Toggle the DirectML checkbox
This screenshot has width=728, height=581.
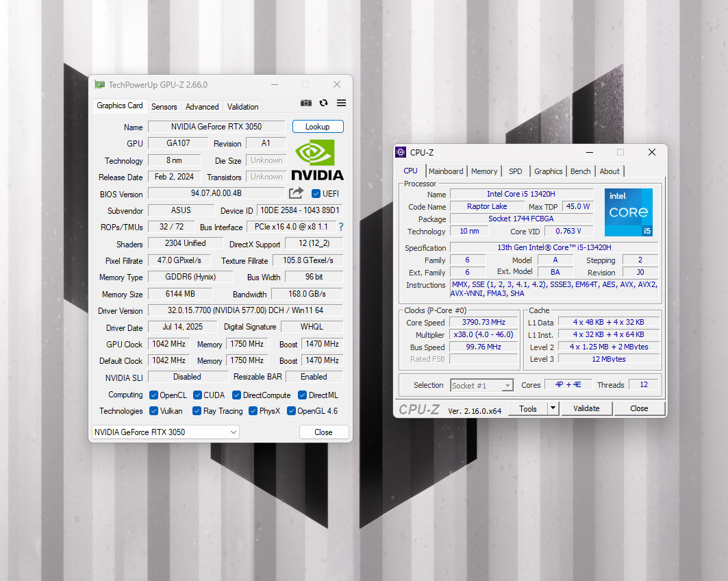pos(302,395)
